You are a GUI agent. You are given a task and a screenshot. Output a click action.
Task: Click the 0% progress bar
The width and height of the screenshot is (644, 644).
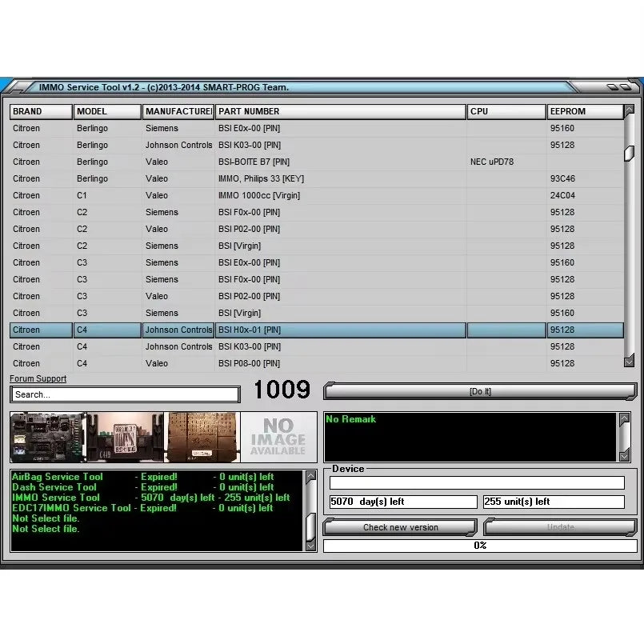click(478, 545)
